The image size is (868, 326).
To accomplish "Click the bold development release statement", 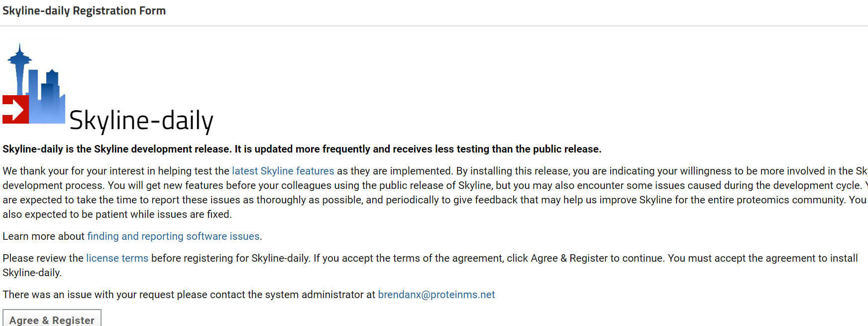I will coord(302,149).
